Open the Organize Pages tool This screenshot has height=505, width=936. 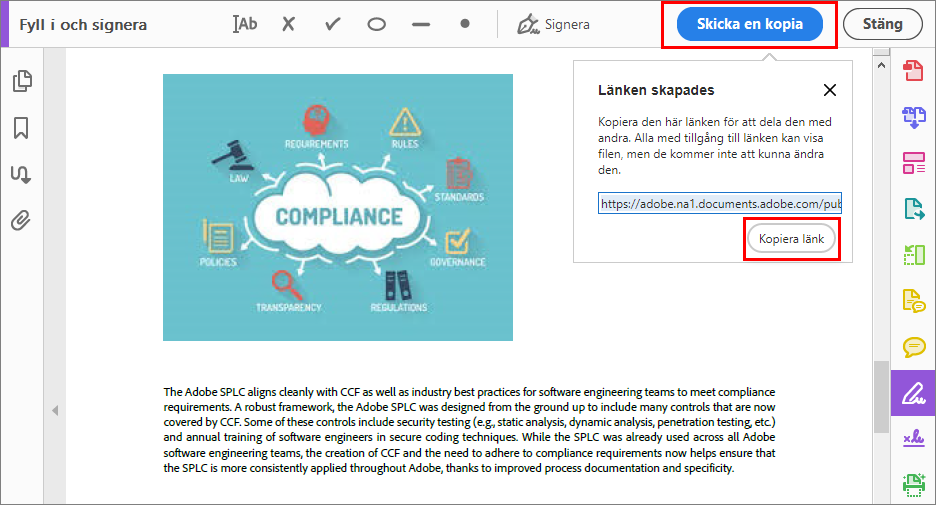pyautogui.click(x=913, y=162)
